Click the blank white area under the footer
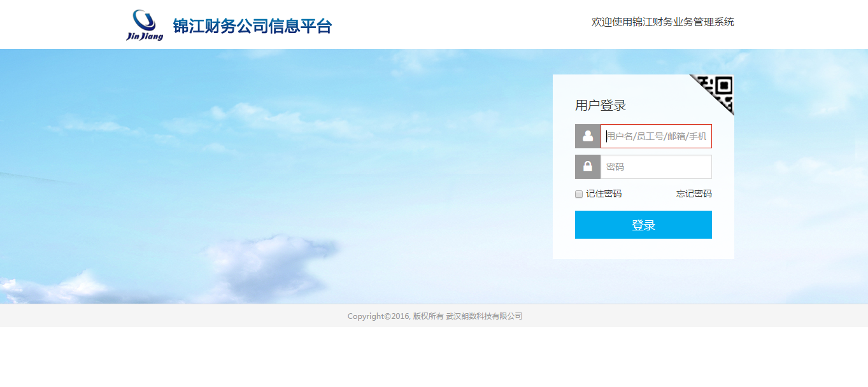The height and width of the screenshot is (387, 868). [x=433, y=358]
